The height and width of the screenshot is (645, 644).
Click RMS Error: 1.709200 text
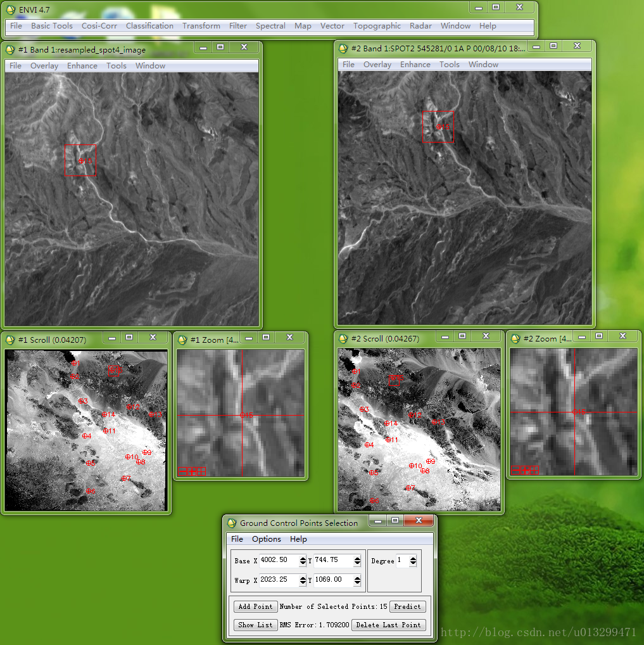pos(315,625)
